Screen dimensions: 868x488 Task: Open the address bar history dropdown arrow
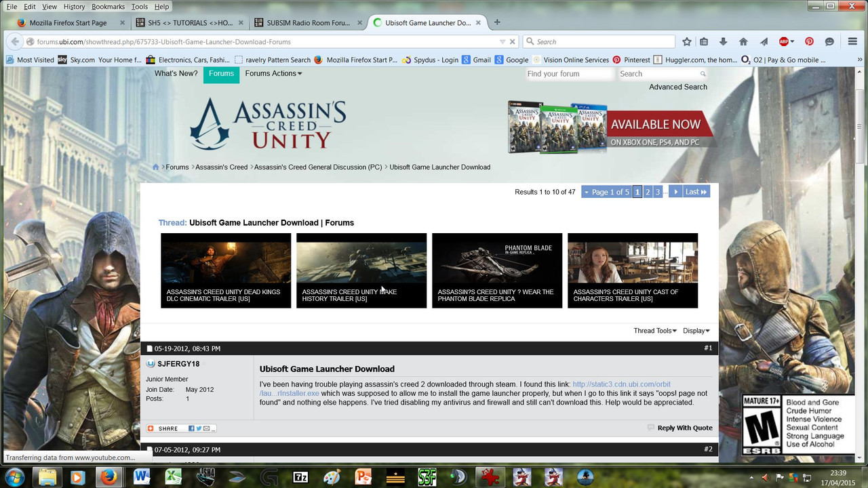[x=502, y=41]
